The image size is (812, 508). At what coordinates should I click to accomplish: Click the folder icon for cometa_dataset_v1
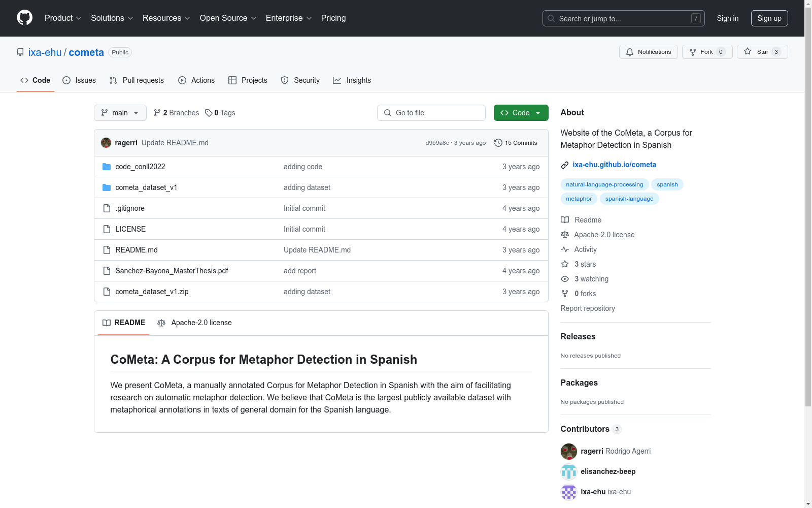107,187
